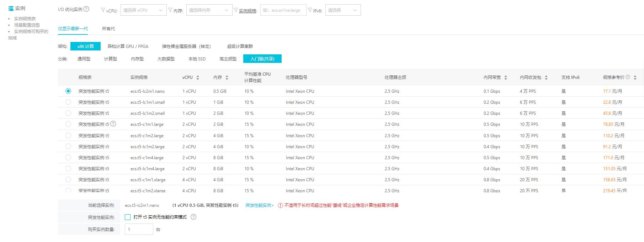Open help icon next to 规格参考价 header
Image resolution: width=644 pixels, height=242 pixels.
pos(628,77)
